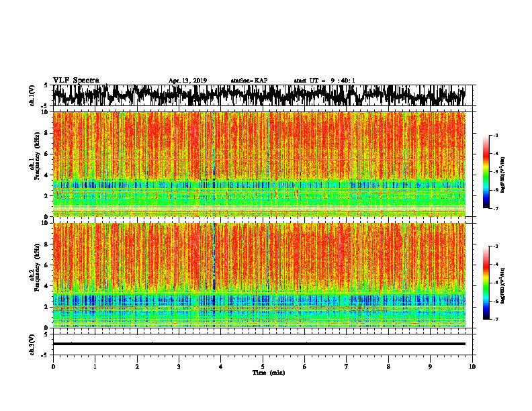Click the "5" tick on time axis
532x411 pixels.
click(263, 367)
